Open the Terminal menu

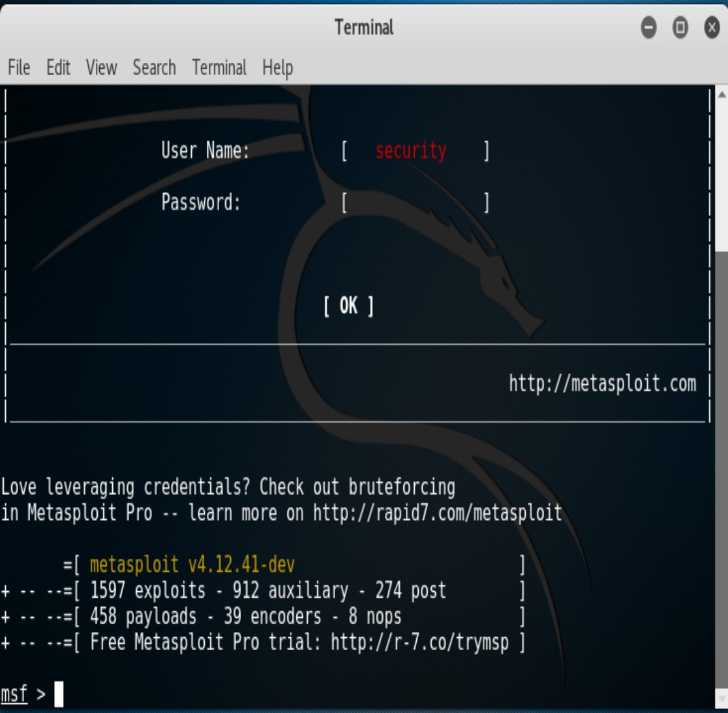point(219,68)
